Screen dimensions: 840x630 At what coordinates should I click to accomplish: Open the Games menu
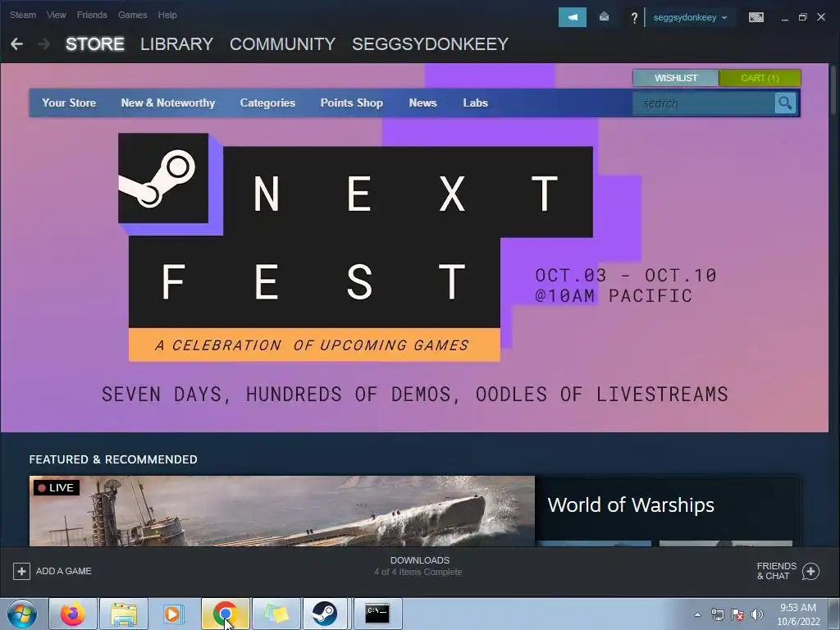click(132, 15)
